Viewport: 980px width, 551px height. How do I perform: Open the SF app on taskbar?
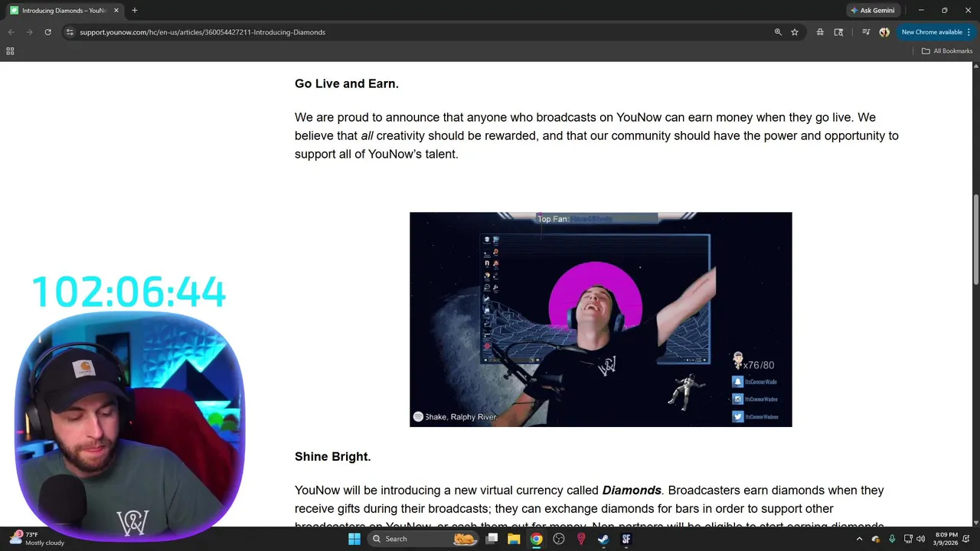coord(626,539)
